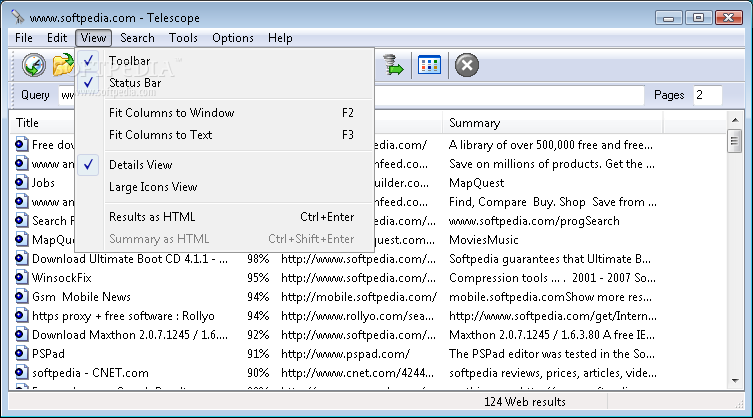
Task: Click page icon beside Download Maxthon row
Action: [x=21, y=334]
